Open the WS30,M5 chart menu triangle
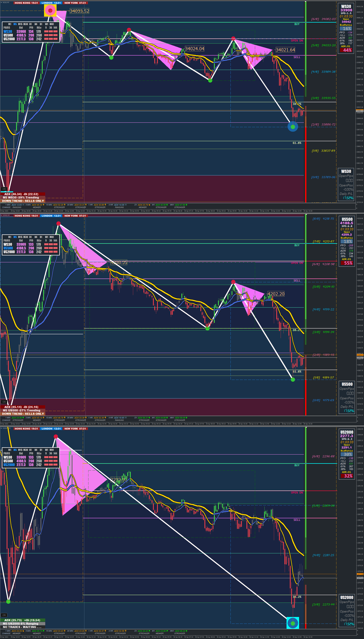 pyautogui.click(x=1, y=3)
